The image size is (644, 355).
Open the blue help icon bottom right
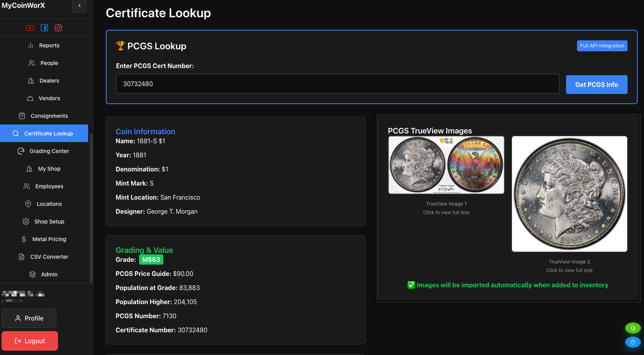[633, 342]
